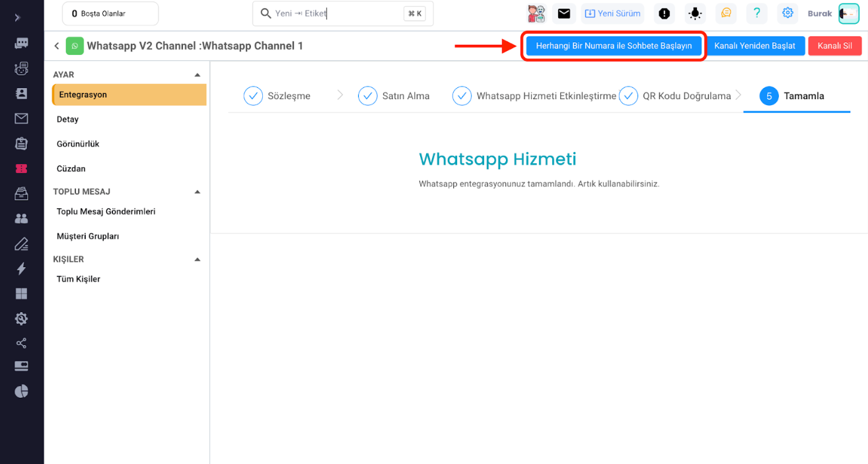868x464 pixels.
Task: Open the orange chat bubbles icon
Action: [x=726, y=13]
